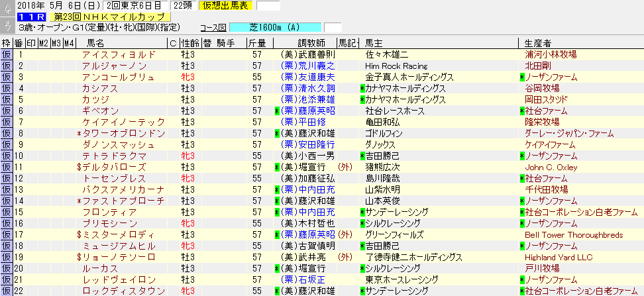Click breeder ダーレー・ジャパン・ファーム
Image resolution: width=644 pixels, height=296 pixels.
coord(569,133)
